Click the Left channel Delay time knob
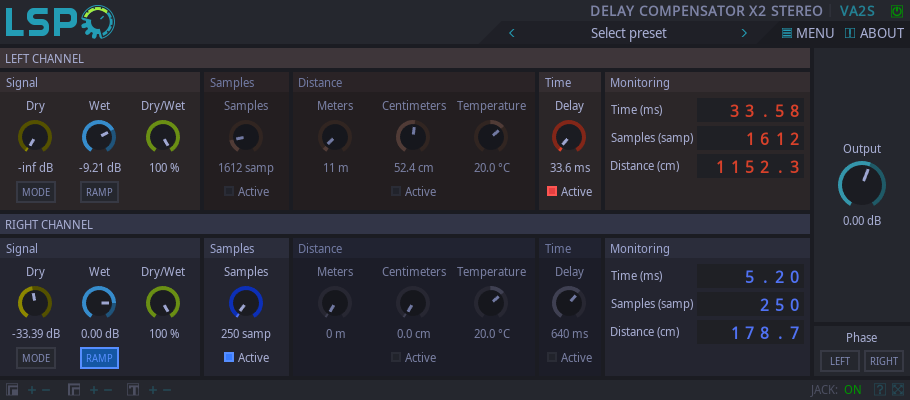The image size is (910, 400). tap(568, 137)
